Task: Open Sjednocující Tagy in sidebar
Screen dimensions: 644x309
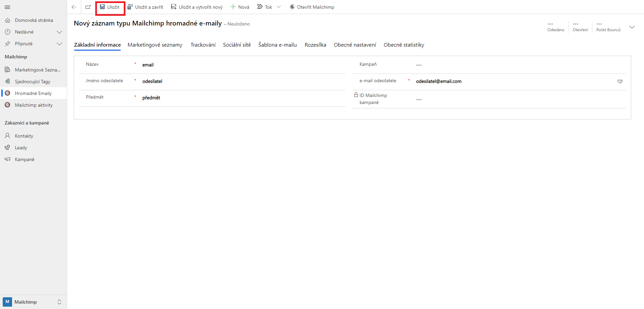Action: 32,82
